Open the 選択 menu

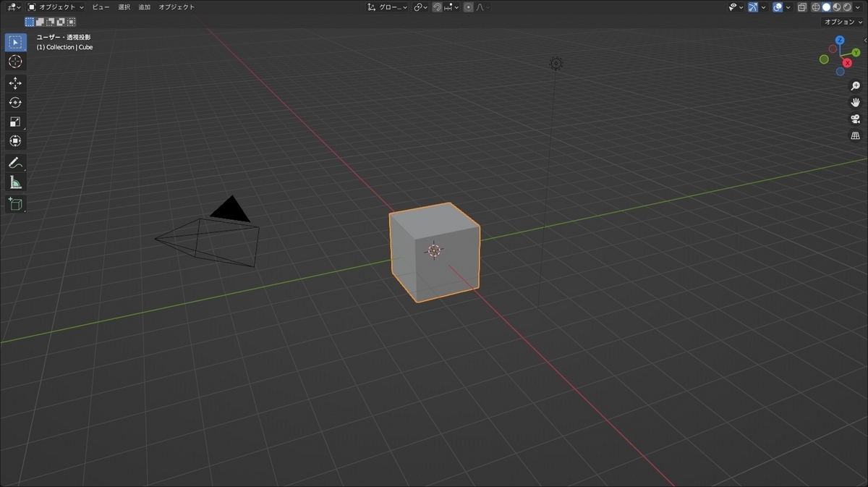[124, 7]
